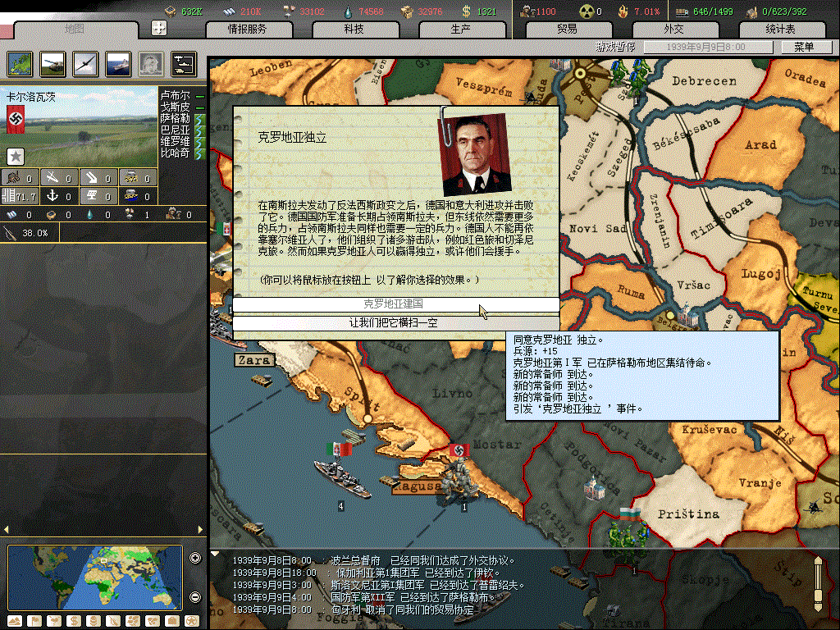Expand panel with the four-arrow button
The height and width of the screenshot is (630, 840).
(160, 29)
